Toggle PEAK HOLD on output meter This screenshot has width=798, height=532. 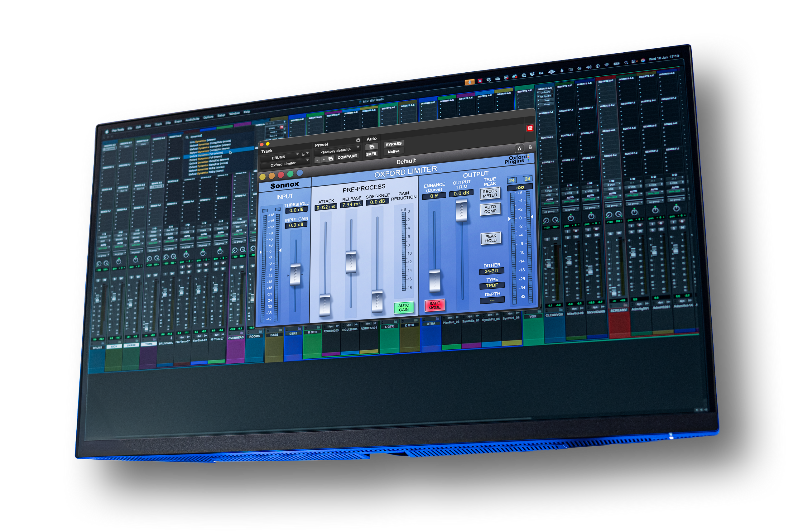click(491, 238)
